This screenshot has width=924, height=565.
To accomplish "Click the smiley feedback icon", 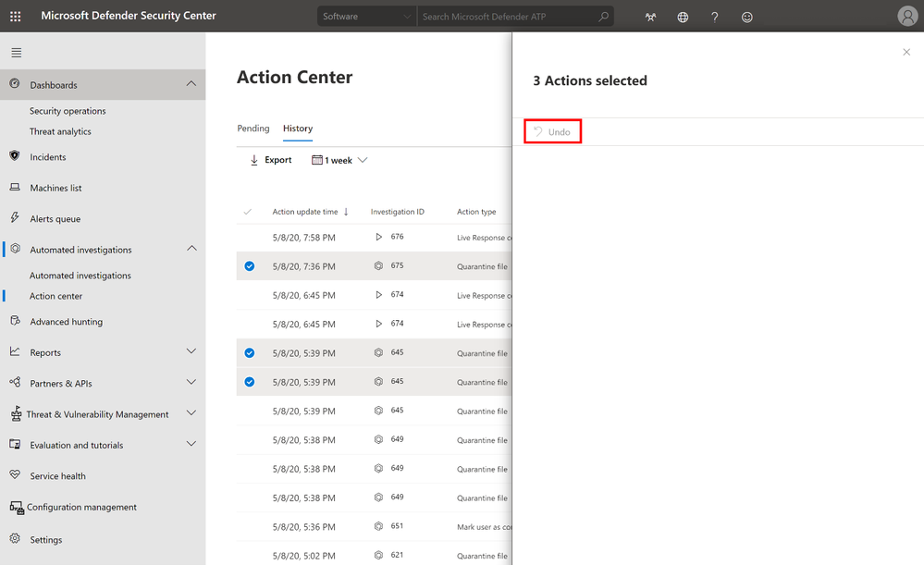I will tap(746, 17).
